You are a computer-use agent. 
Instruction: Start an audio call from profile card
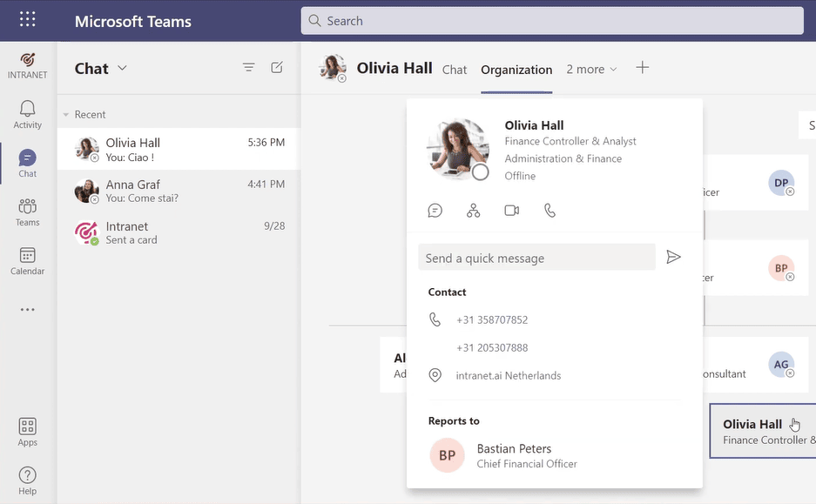click(550, 211)
